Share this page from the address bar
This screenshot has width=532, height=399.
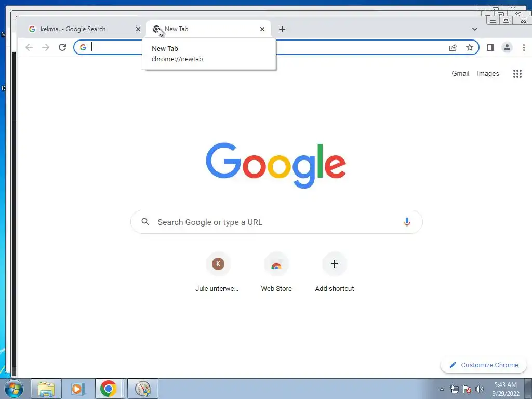click(x=453, y=47)
